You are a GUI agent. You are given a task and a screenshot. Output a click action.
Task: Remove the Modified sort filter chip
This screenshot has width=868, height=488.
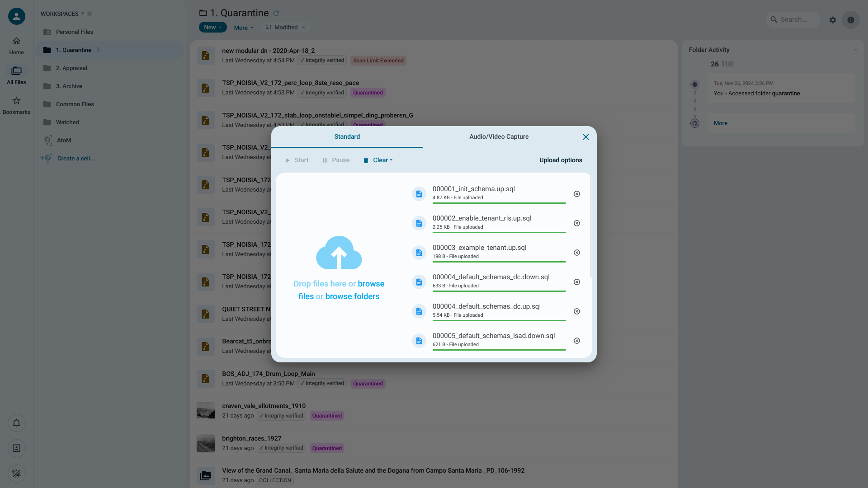click(303, 27)
